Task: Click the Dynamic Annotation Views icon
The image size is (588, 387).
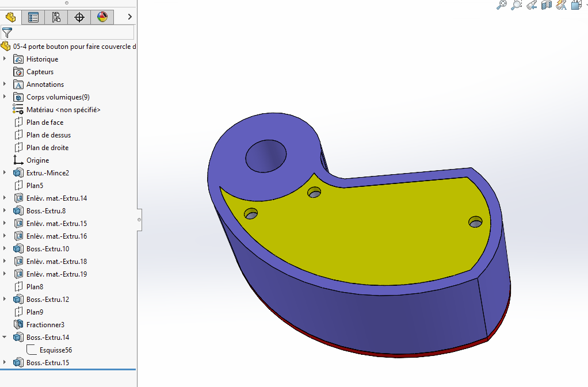Action: 562,5
